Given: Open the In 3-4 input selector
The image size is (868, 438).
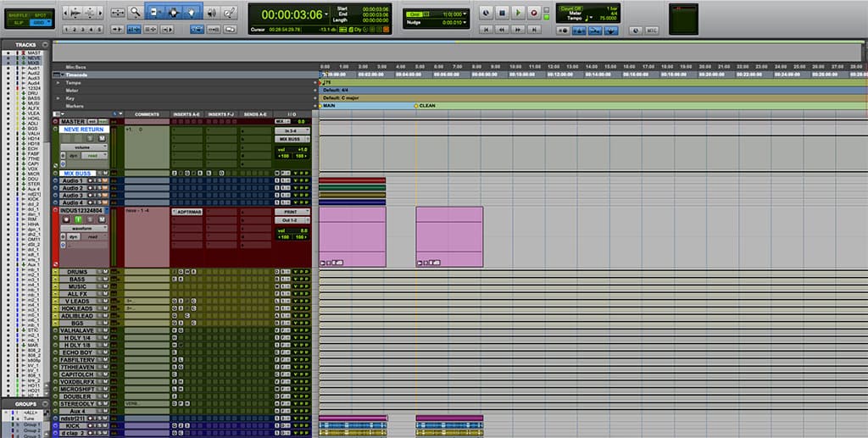Looking at the screenshot, I should tap(292, 130).
